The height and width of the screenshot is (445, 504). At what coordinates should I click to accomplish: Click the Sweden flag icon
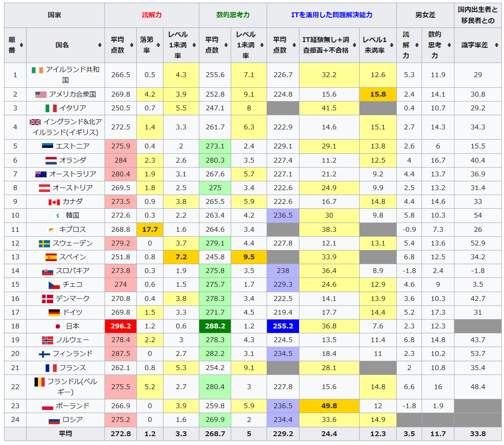point(44,243)
